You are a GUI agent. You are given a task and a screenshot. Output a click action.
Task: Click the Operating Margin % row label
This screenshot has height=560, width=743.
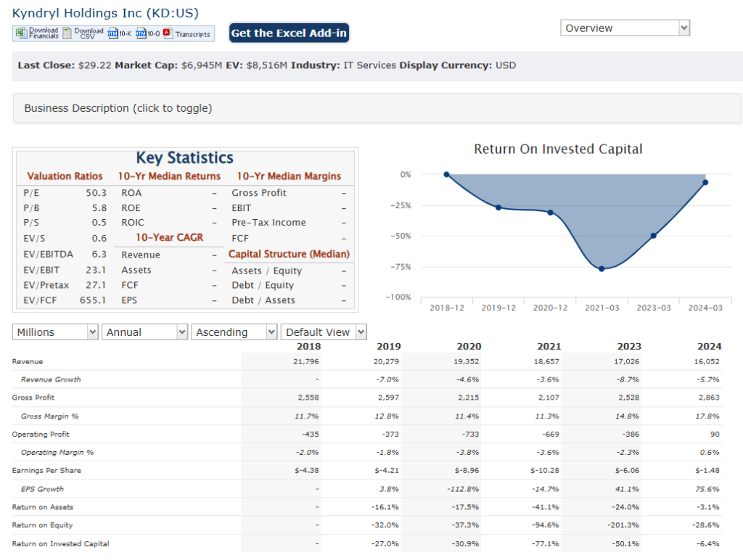(57, 453)
